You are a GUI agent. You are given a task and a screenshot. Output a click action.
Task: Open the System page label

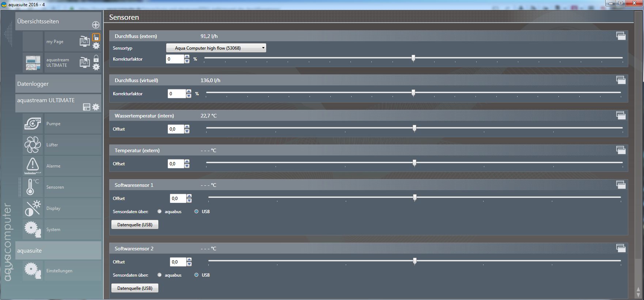pos(53,230)
